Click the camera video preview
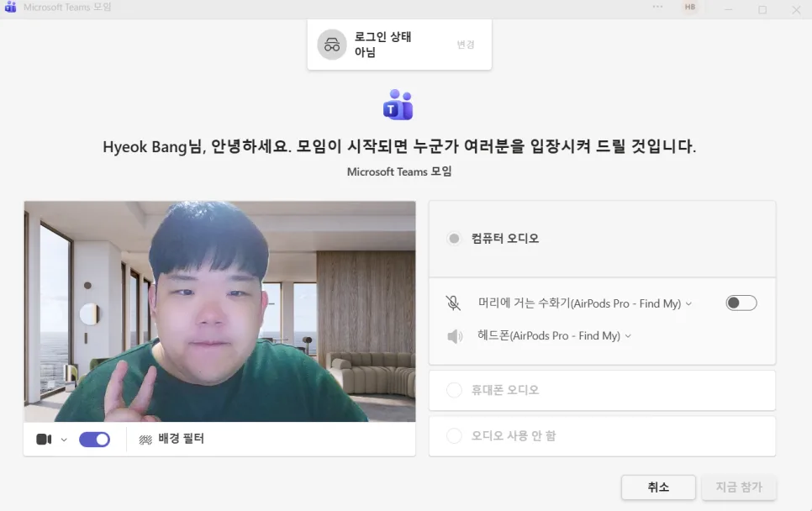Image resolution: width=812 pixels, height=511 pixels. (219, 311)
